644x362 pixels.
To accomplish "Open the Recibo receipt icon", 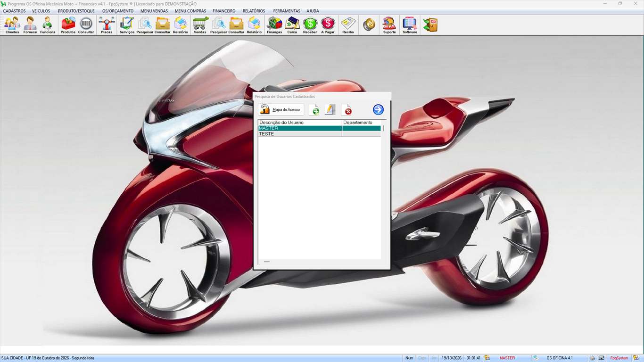I will [x=348, y=25].
